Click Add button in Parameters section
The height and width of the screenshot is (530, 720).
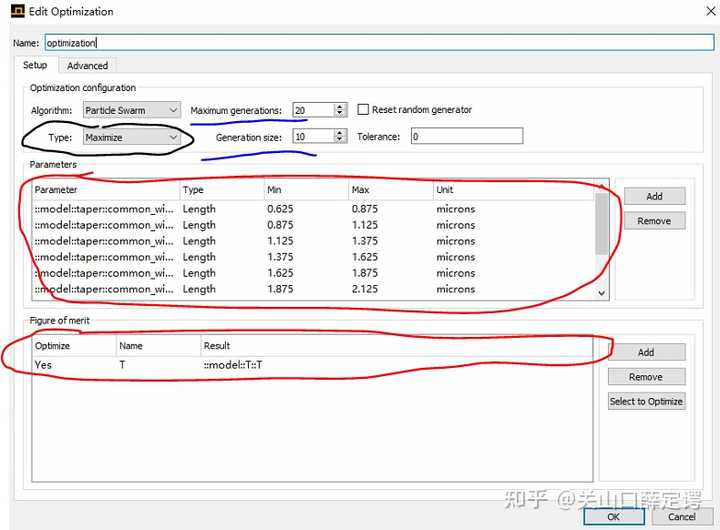pyautogui.click(x=654, y=196)
